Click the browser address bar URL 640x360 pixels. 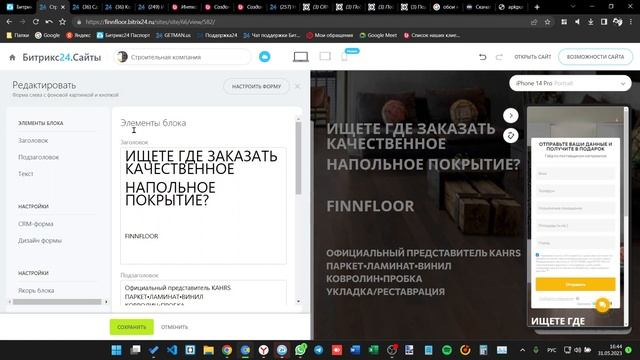click(x=151, y=22)
